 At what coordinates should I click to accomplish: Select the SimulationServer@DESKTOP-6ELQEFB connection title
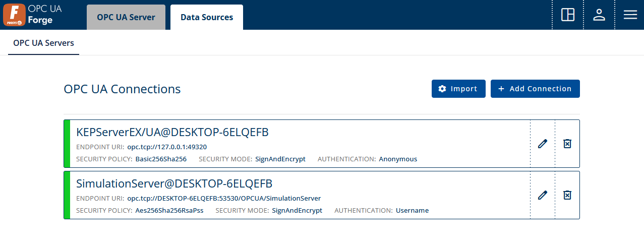pyautogui.click(x=174, y=183)
